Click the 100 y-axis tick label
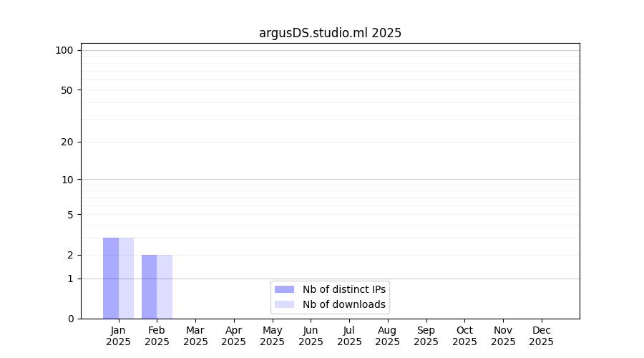 click(64, 50)
